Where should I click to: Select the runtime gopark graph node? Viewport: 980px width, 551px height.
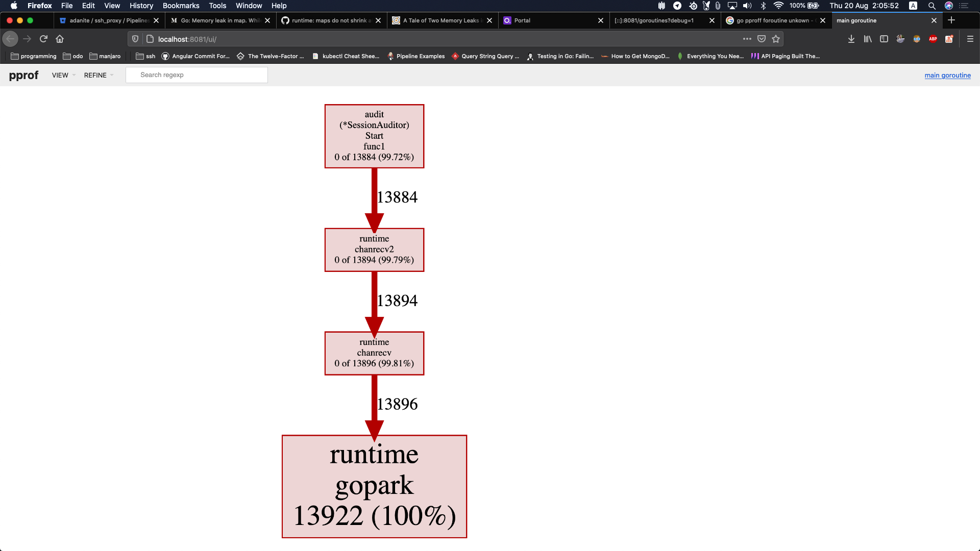click(374, 486)
